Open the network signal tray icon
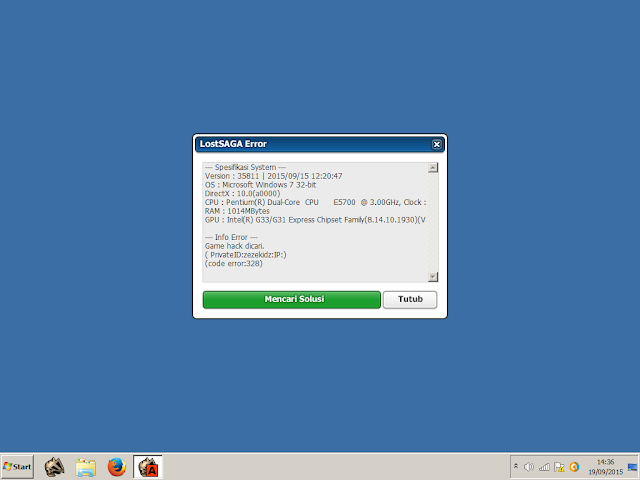640x480 pixels. pyautogui.click(x=544, y=467)
